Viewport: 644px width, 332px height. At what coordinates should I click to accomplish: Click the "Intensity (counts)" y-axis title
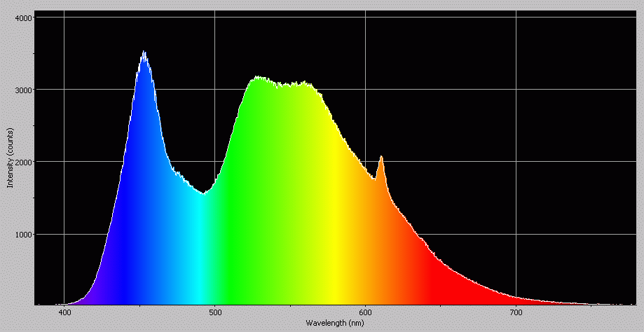point(11,158)
